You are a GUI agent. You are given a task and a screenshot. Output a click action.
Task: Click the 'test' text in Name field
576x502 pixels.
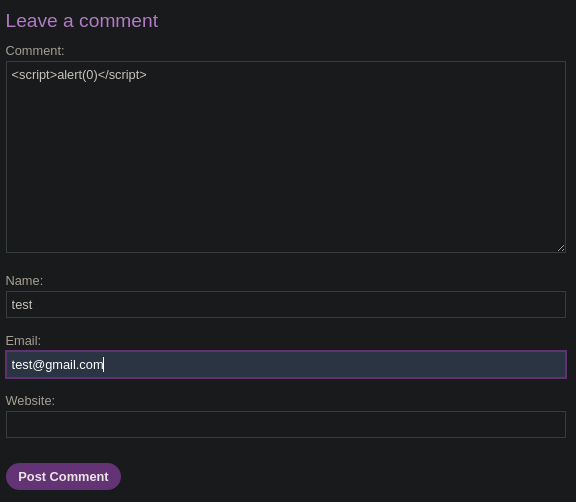(22, 305)
